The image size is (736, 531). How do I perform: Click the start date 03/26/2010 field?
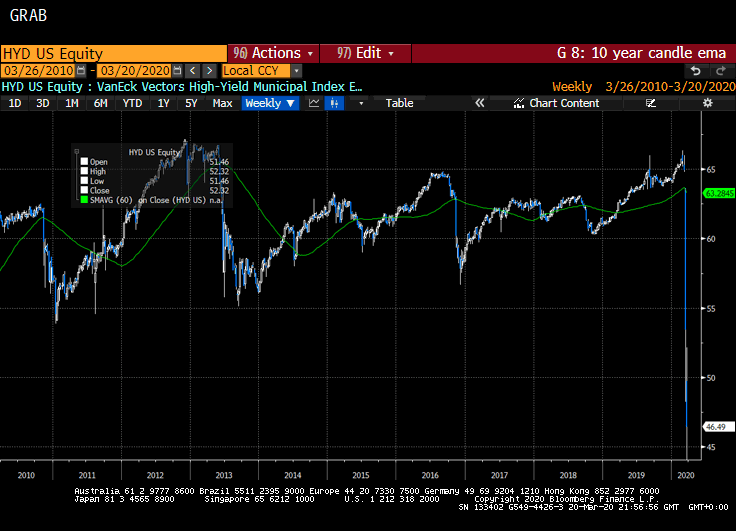tap(38, 71)
